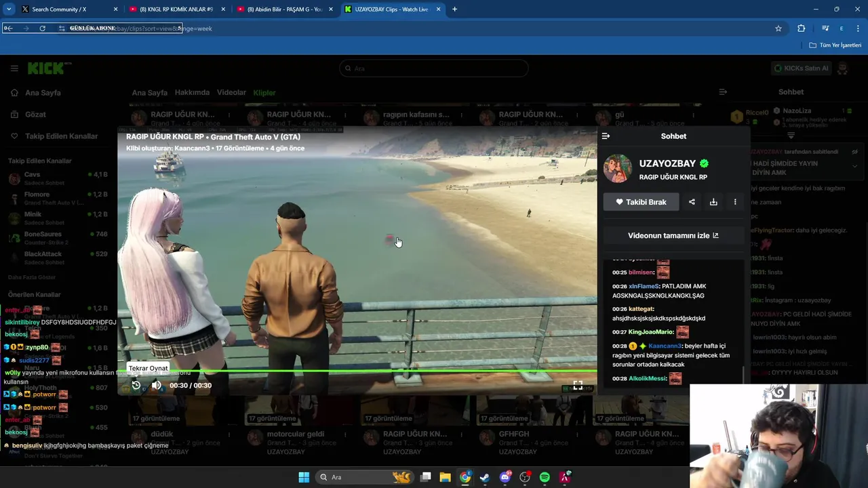Switch to Search Community / X tab
The width and height of the screenshot is (868, 488).
[70, 9]
